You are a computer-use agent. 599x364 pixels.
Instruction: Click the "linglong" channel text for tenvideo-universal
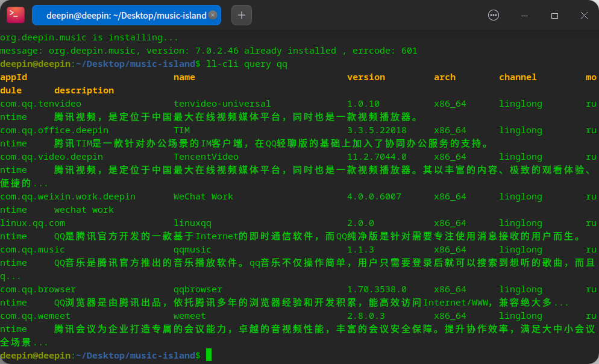coord(519,104)
